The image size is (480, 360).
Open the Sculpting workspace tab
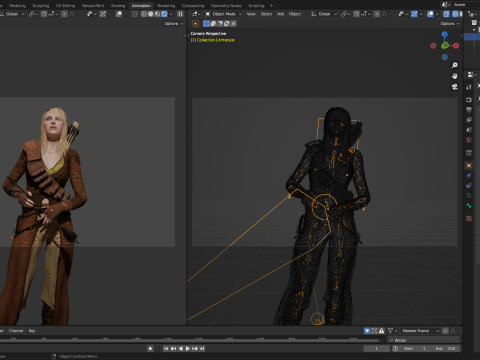coord(41,6)
